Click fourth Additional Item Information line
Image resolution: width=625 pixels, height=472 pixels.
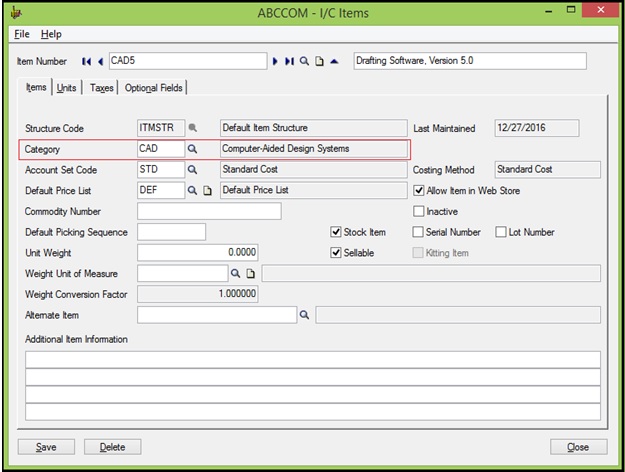point(313,412)
